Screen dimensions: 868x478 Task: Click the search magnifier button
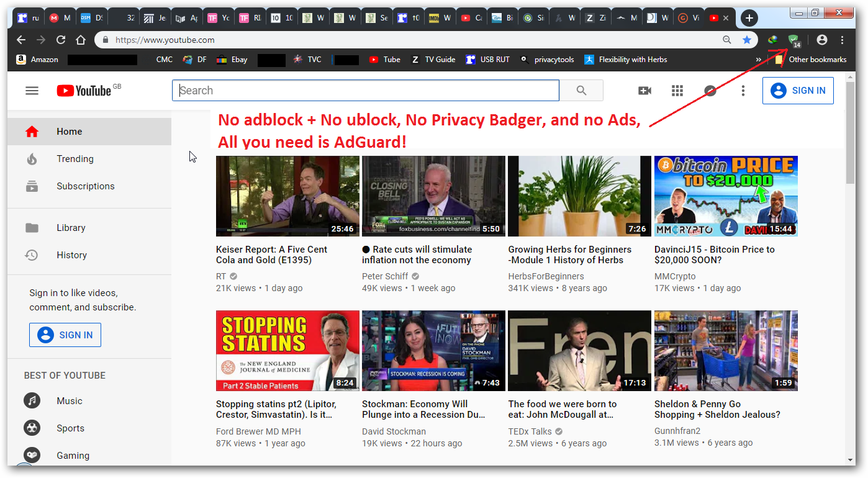[581, 91]
